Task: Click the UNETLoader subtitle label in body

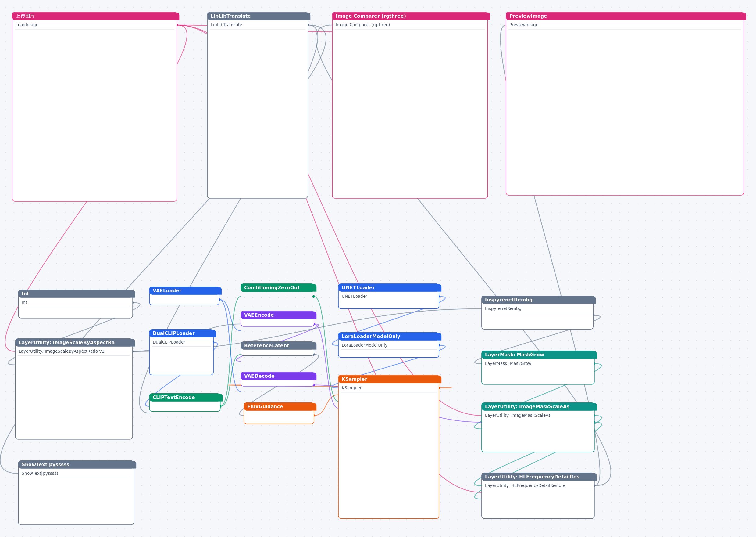Action: 355,296
